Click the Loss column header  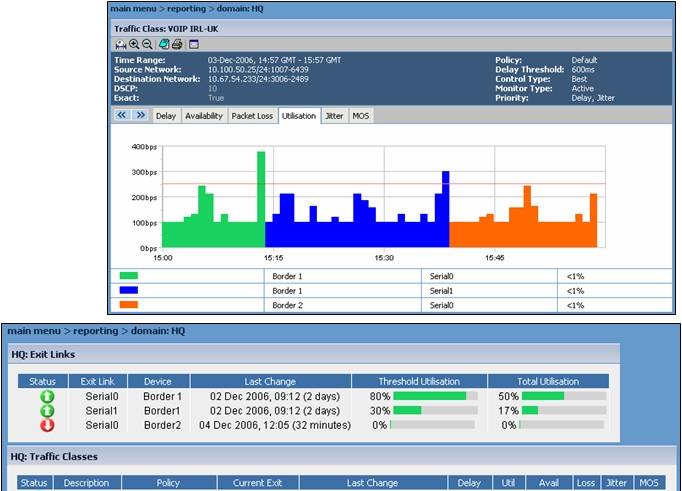586,483
